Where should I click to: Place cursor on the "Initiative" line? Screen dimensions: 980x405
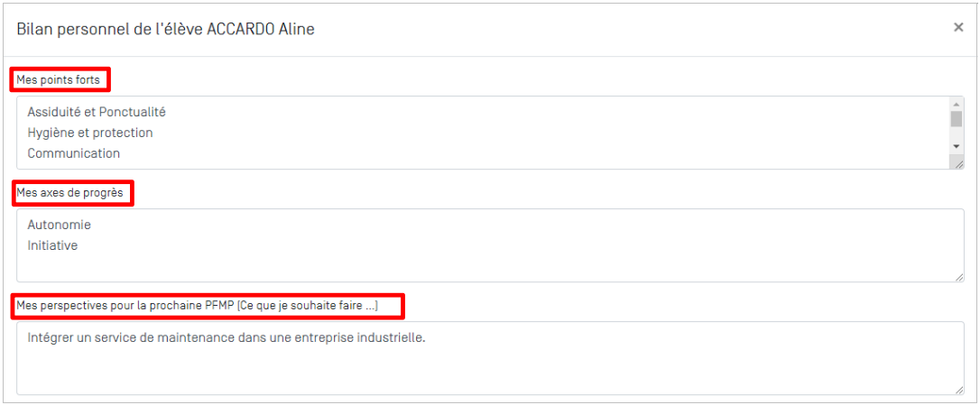[x=52, y=245]
